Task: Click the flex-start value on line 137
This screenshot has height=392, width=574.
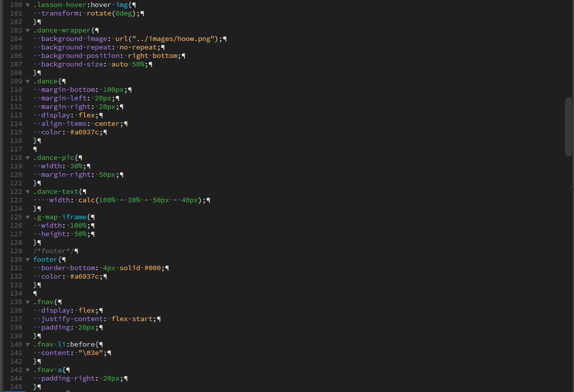Action: (133, 319)
